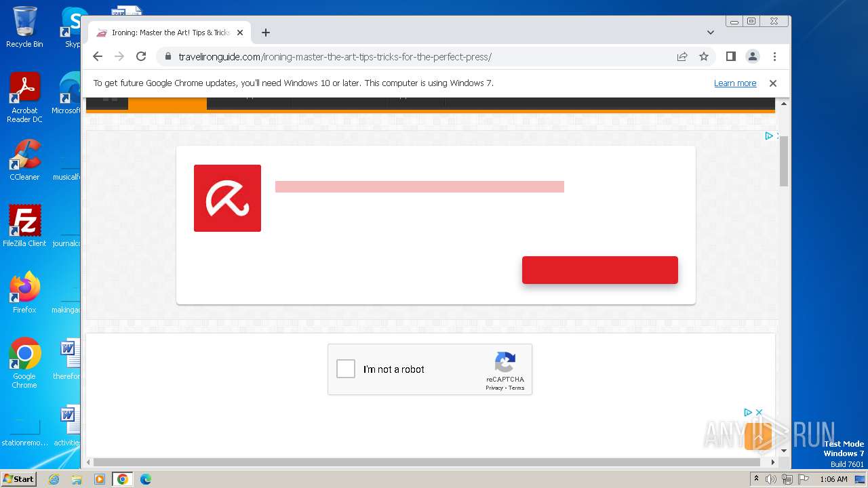This screenshot has width=868, height=488.
Task: Show hidden system tray icons
Action: 756,479
